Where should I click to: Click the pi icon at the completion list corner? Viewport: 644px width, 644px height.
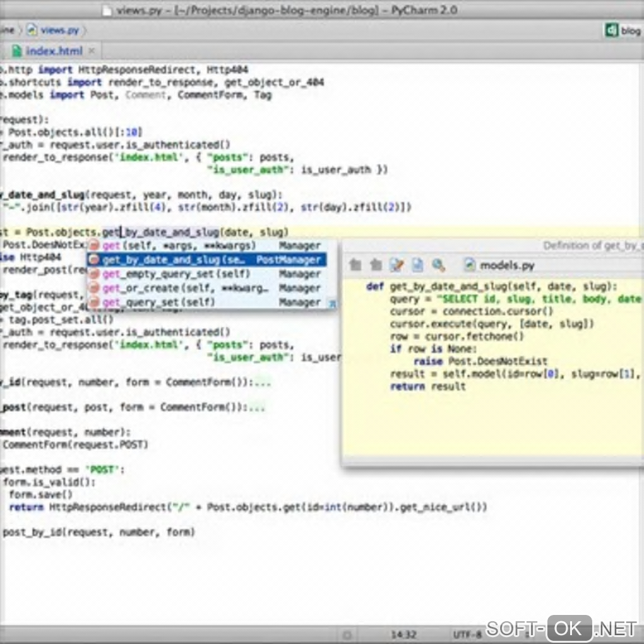pyautogui.click(x=332, y=304)
